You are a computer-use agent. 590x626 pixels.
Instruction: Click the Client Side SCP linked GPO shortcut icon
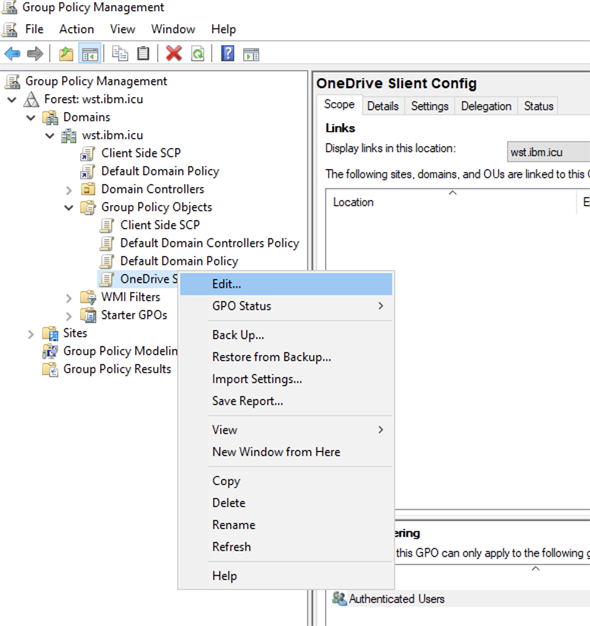pyautogui.click(x=88, y=153)
